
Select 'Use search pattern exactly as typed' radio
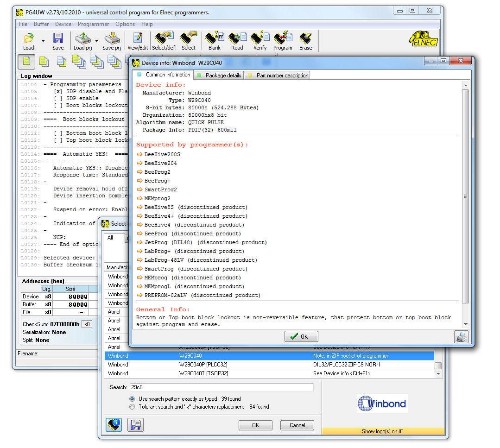pyautogui.click(x=132, y=399)
